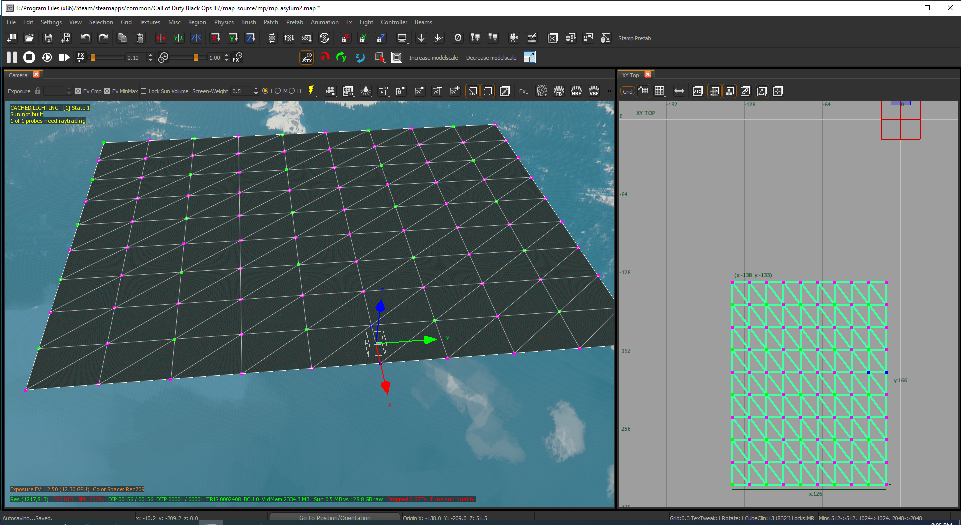Toggle the Ev Cap checkbox

[78, 91]
